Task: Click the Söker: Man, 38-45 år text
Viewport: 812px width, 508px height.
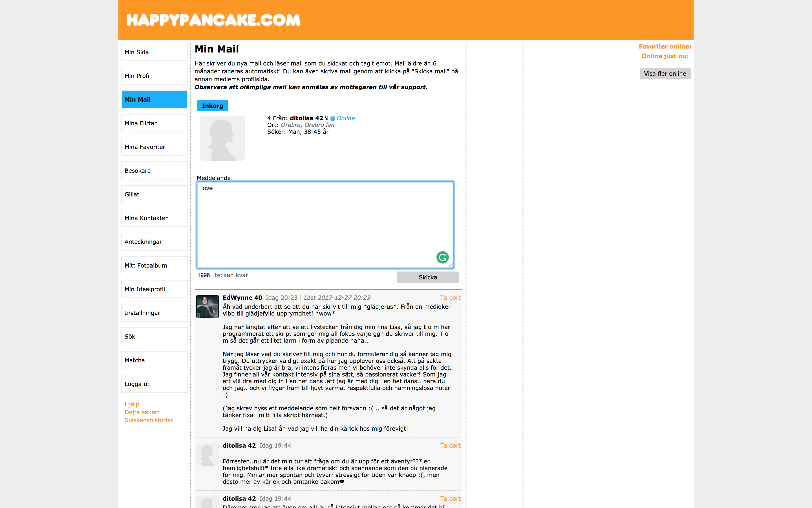Action: [298, 132]
